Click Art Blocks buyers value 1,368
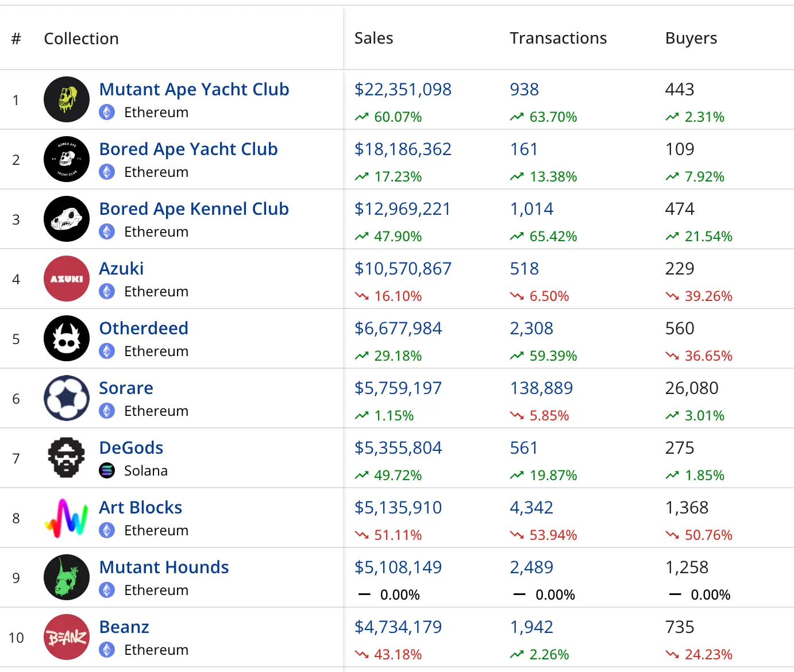This screenshot has height=672, width=794. (687, 508)
